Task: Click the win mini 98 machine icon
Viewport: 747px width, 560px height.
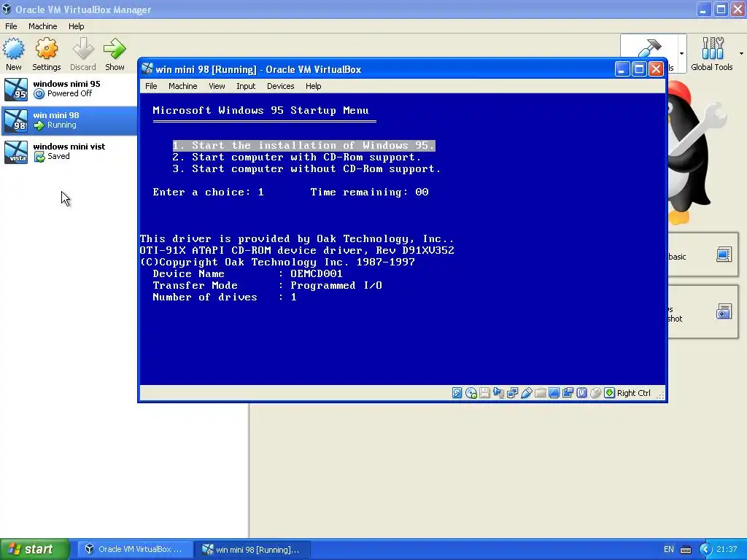Action: (x=16, y=120)
